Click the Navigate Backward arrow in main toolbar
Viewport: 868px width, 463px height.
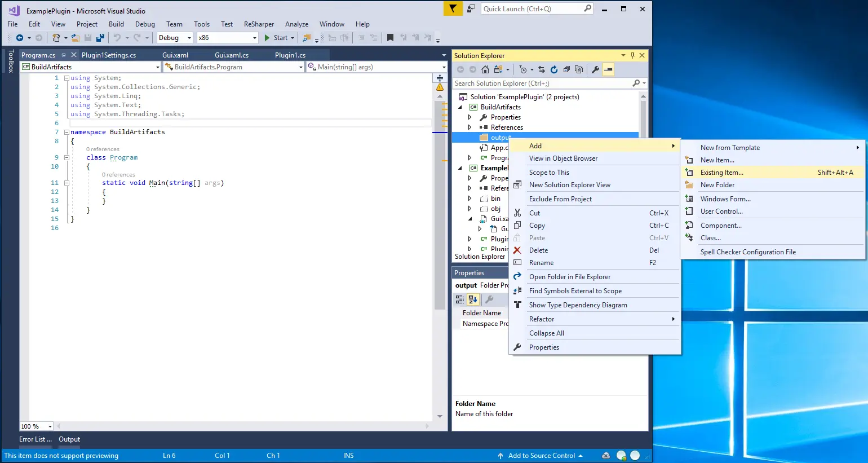point(20,38)
